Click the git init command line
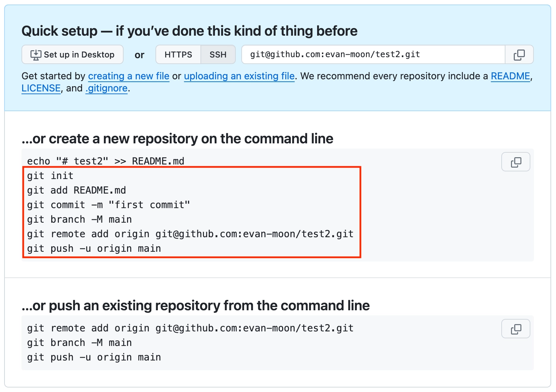Screen dimensions: 556x392 click(50, 176)
